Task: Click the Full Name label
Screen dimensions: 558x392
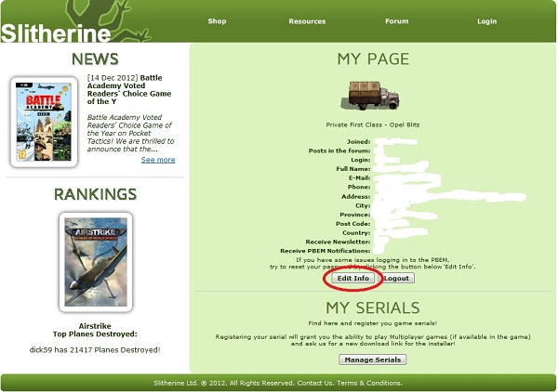Action: tap(353, 169)
